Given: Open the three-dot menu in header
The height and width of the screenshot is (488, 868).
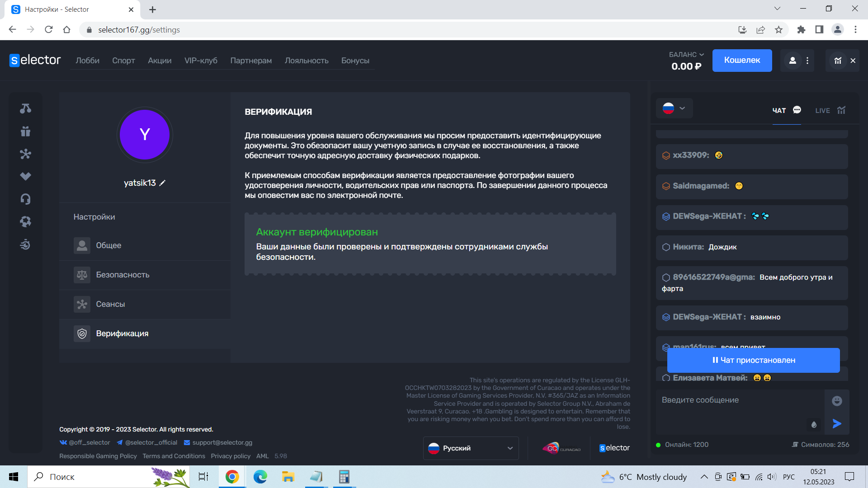Looking at the screenshot, I should pyautogui.click(x=807, y=61).
